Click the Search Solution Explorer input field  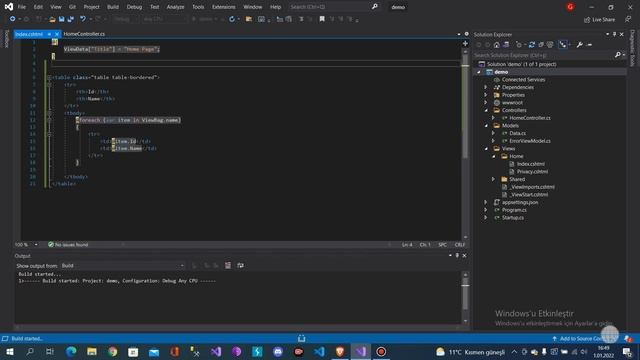pyautogui.click(x=543, y=55)
